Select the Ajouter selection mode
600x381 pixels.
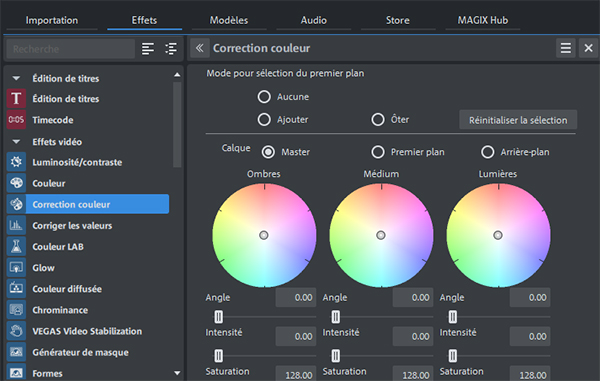(x=264, y=119)
